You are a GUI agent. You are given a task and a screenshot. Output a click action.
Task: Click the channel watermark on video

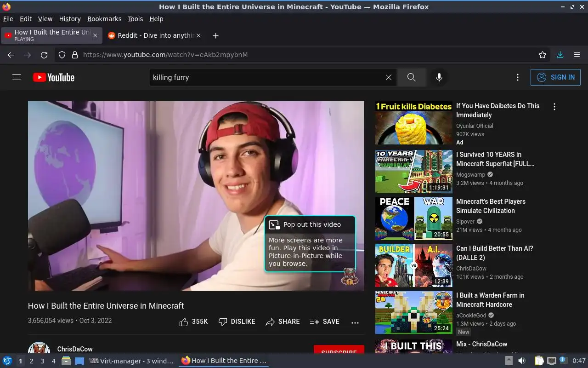click(350, 276)
